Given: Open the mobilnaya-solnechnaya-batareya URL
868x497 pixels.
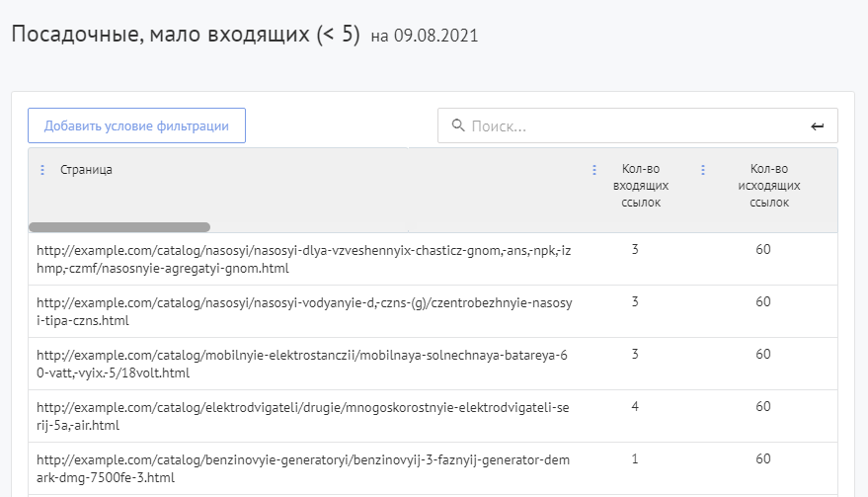Looking at the screenshot, I should point(303,364).
